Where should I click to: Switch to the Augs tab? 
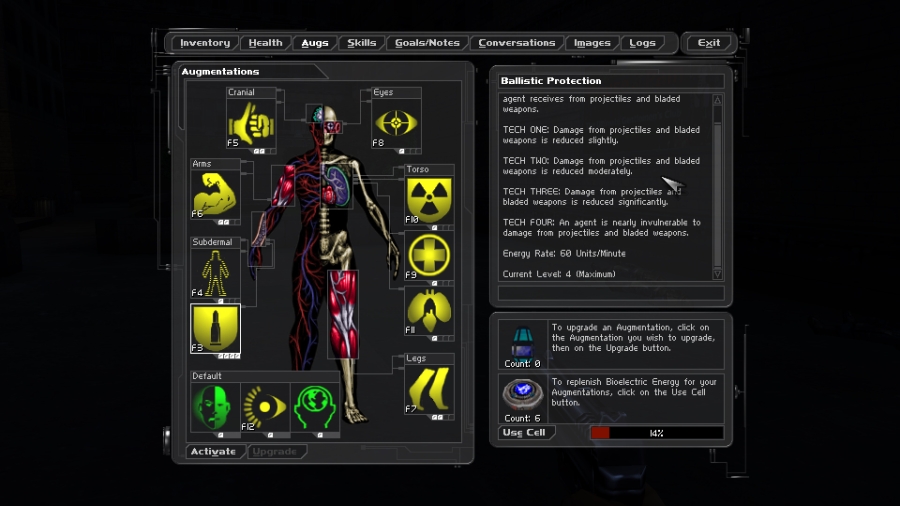click(315, 43)
